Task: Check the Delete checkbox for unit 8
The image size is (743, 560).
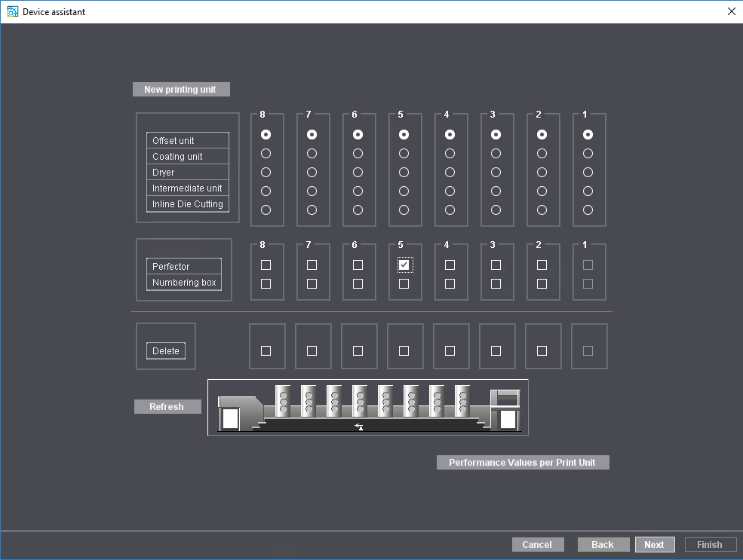Action: (267, 349)
